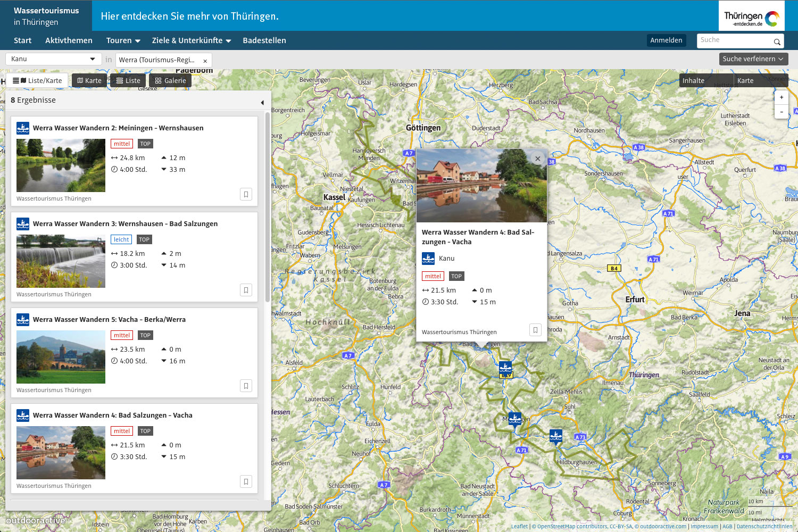Click canoe marker near Hildburghausen on map
Viewport: 798px width, 532px height.
[x=555, y=436]
